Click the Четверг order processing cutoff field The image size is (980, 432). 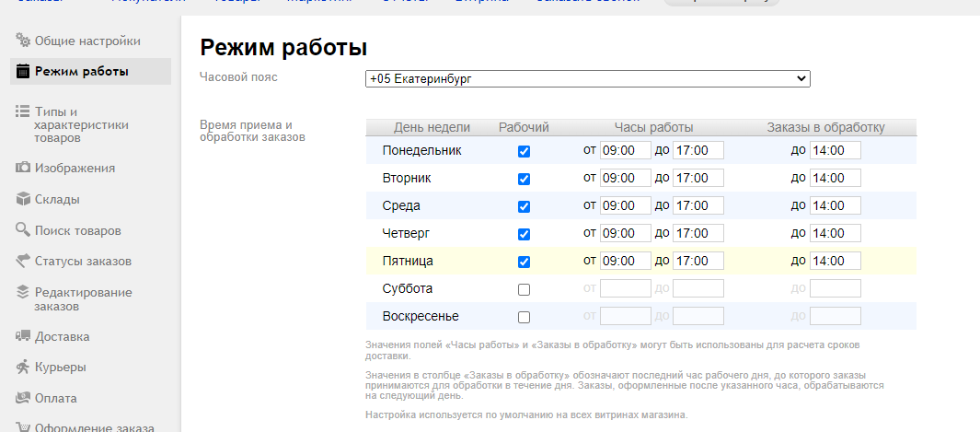pos(835,233)
